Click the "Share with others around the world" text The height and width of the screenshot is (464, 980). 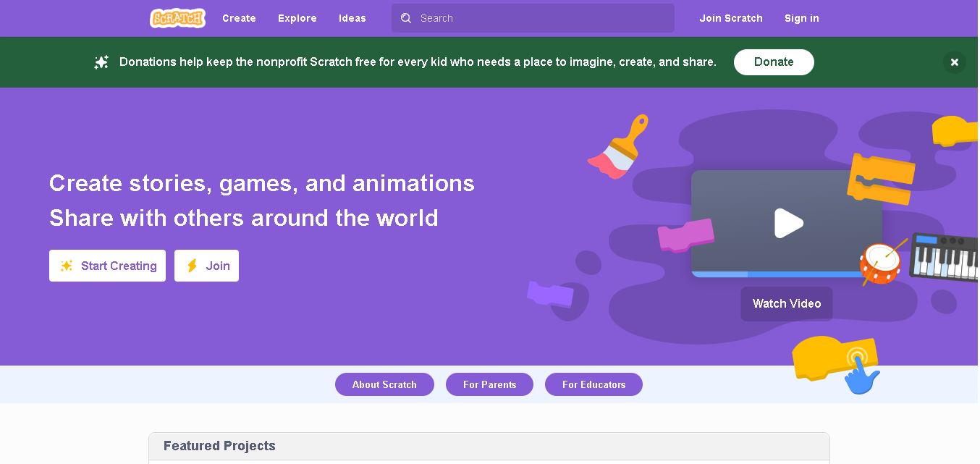(244, 218)
